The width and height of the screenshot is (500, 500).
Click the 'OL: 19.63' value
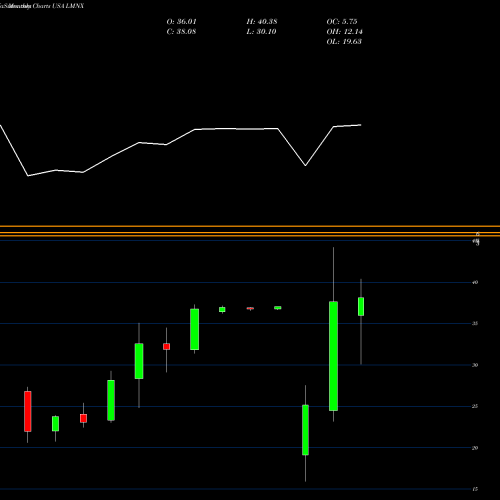coord(344,42)
